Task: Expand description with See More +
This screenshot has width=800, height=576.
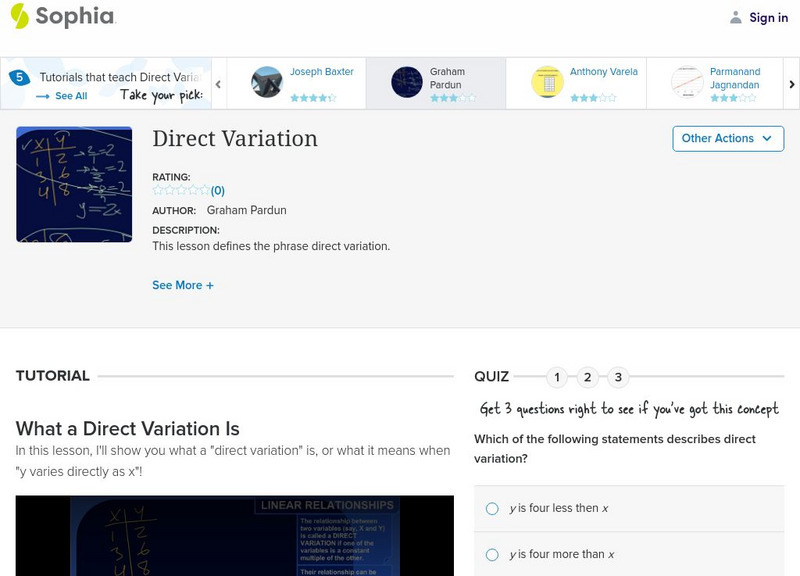Action: [183, 285]
